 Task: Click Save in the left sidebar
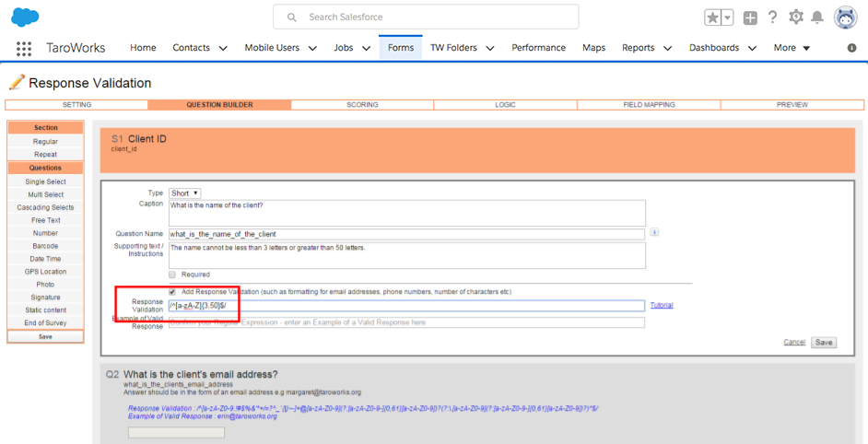coord(45,336)
